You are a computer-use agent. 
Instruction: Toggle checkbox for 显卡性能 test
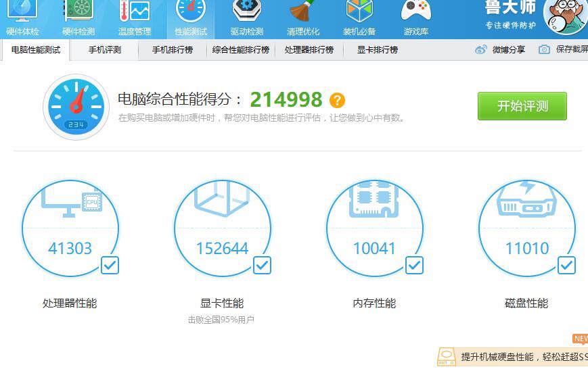pos(262,265)
